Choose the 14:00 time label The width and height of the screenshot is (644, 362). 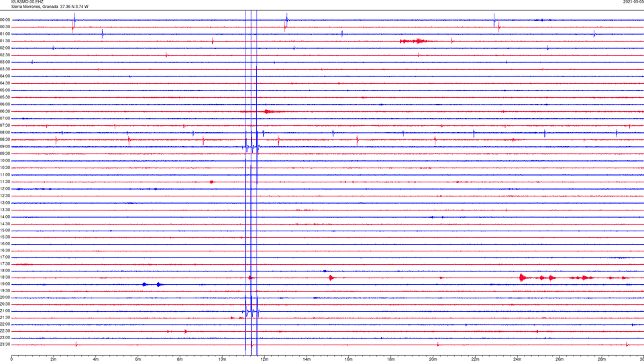coord(5,217)
